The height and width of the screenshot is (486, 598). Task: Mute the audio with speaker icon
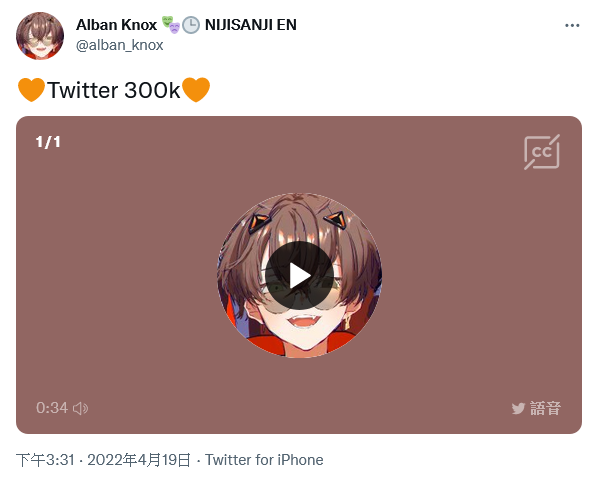(x=80, y=408)
